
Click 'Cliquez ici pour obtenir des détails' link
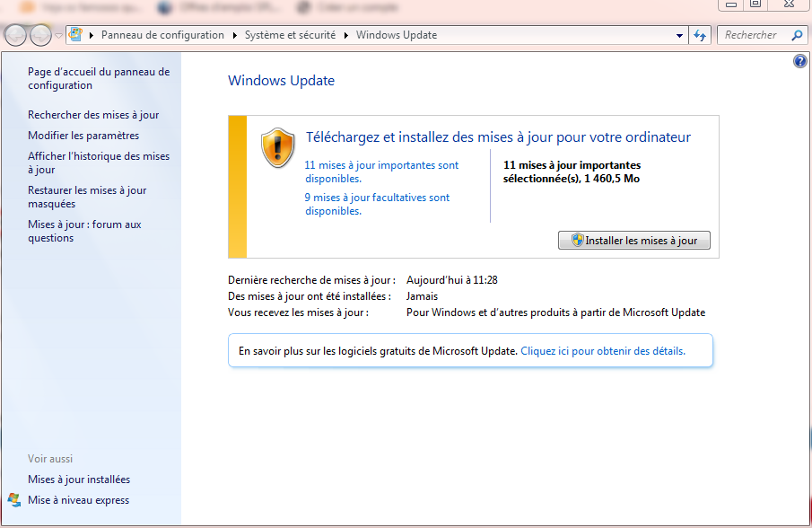pyautogui.click(x=603, y=351)
